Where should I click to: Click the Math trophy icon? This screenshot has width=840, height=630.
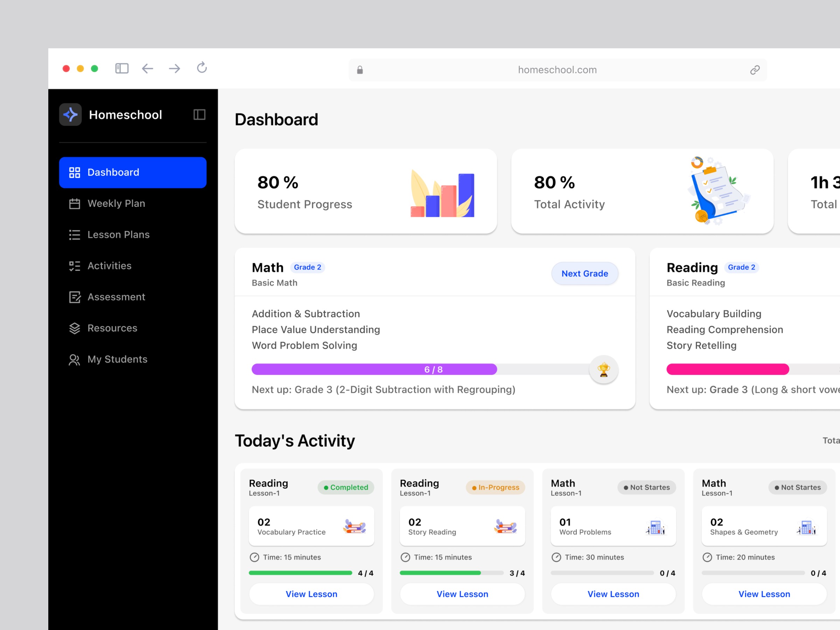[x=603, y=370]
